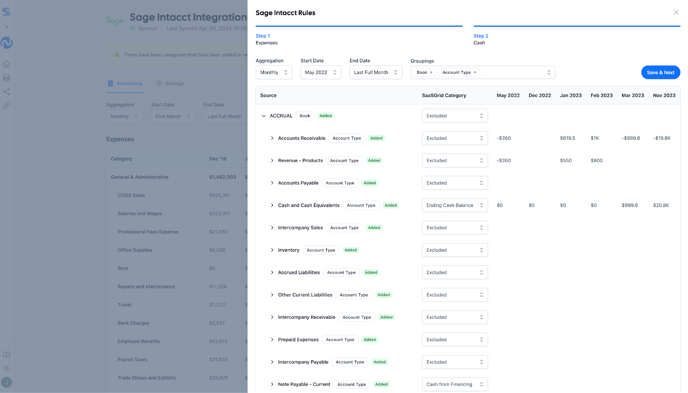Screen dimensions: 688x393
Task: Remove the Book grouping tag
Action: click(431, 72)
